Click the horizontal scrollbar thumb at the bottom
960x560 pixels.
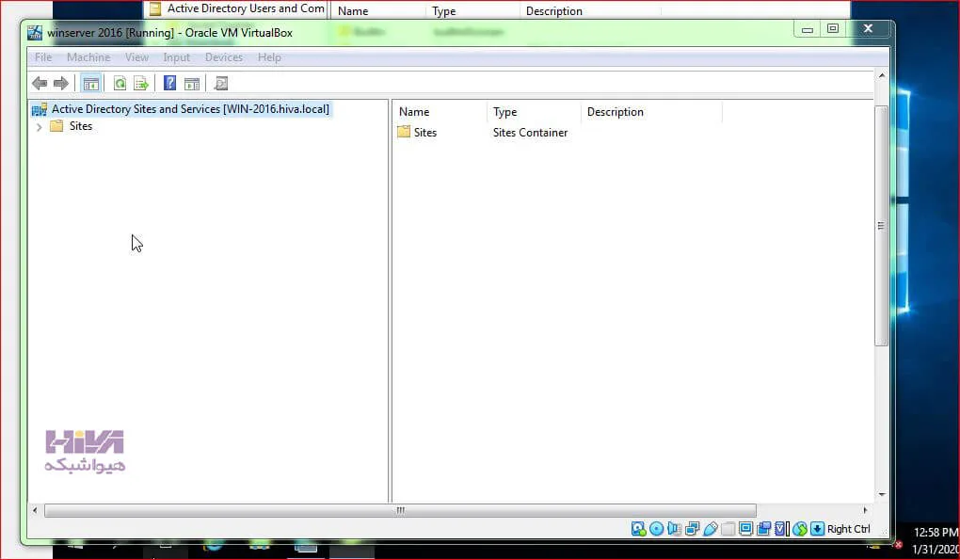pyautogui.click(x=400, y=510)
